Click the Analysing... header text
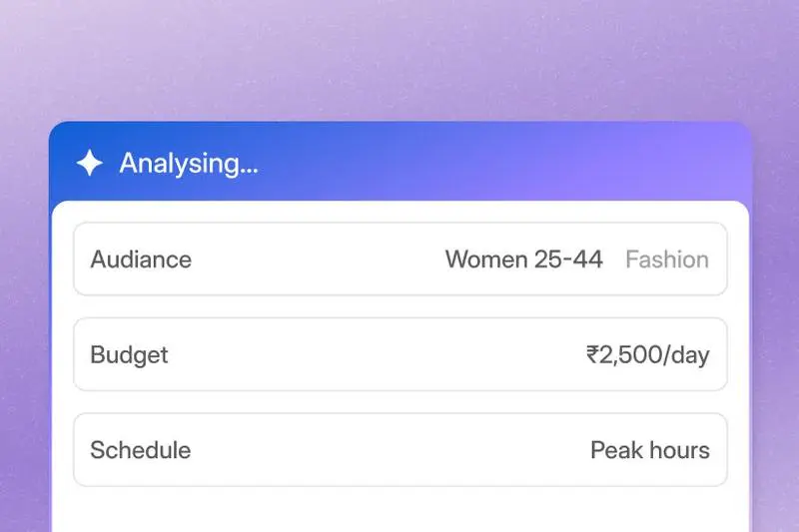The height and width of the screenshot is (532, 799). pos(189,164)
